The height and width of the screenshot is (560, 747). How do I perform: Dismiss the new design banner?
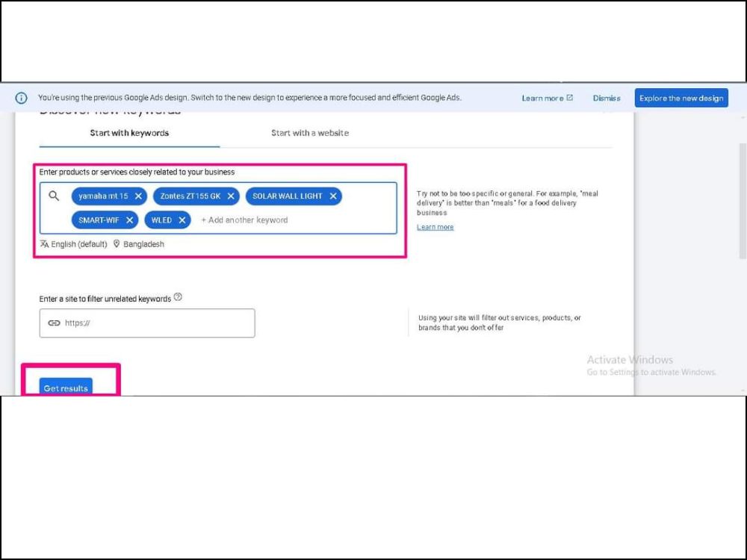tap(607, 98)
